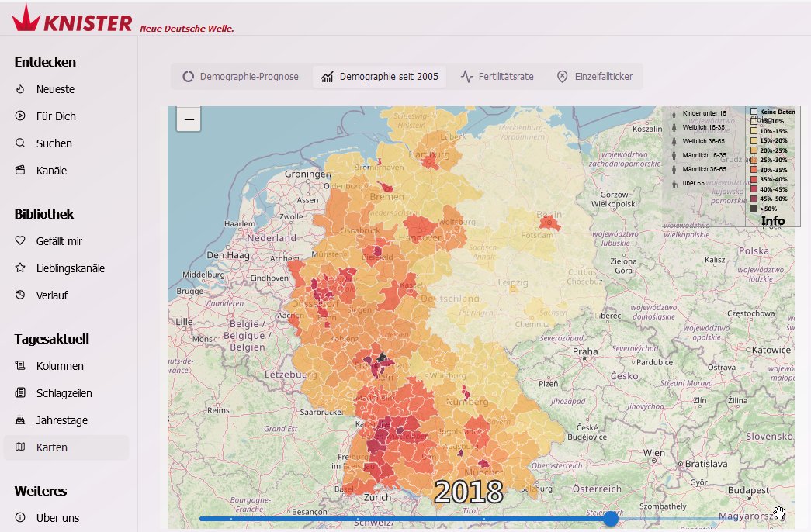
Task: Click the Jahrestage cake icon
Action: pos(20,420)
